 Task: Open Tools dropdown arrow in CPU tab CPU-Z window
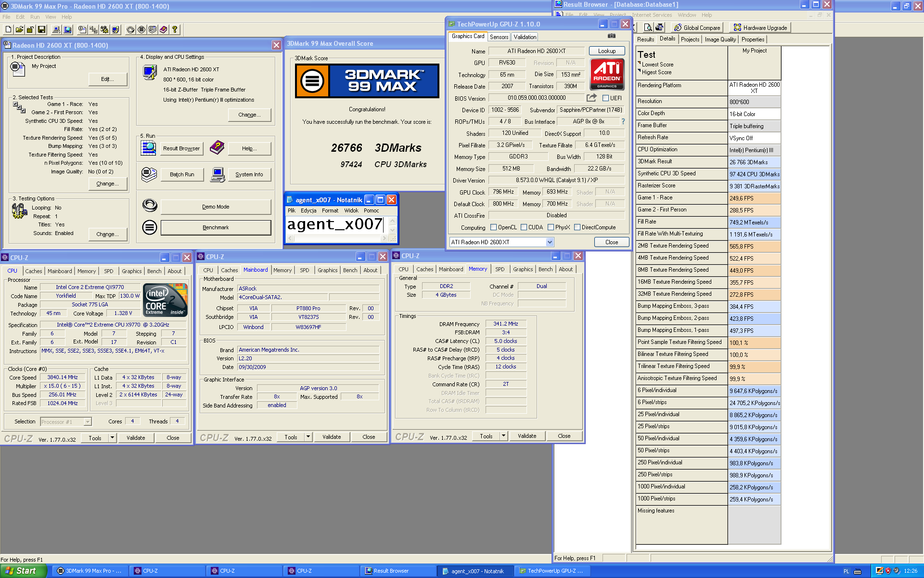[113, 438]
